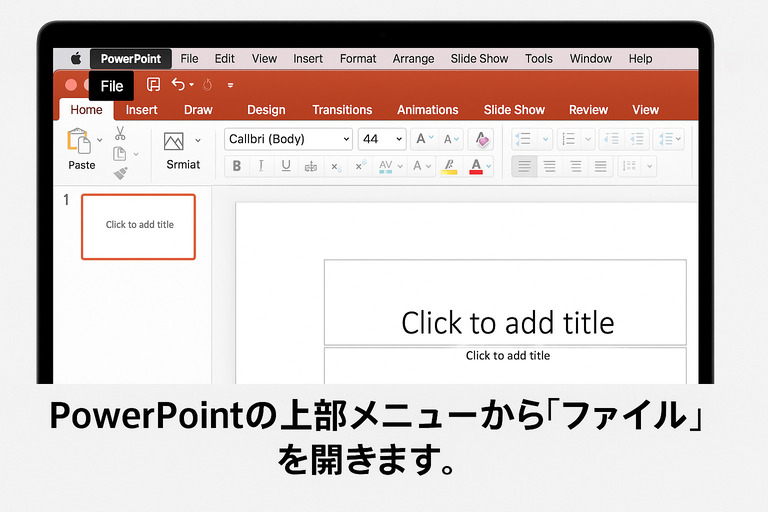Expand the Paste options arrow

click(99, 140)
